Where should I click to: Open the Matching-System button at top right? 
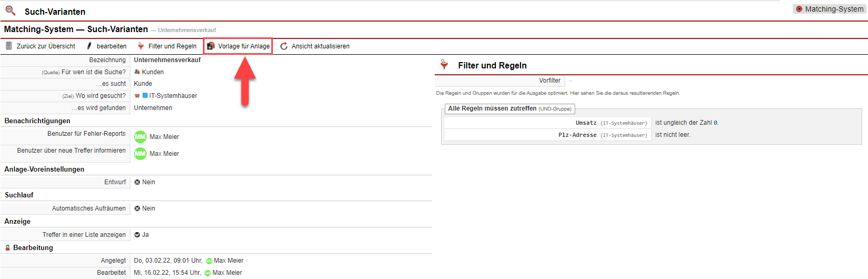click(x=829, y=9)
